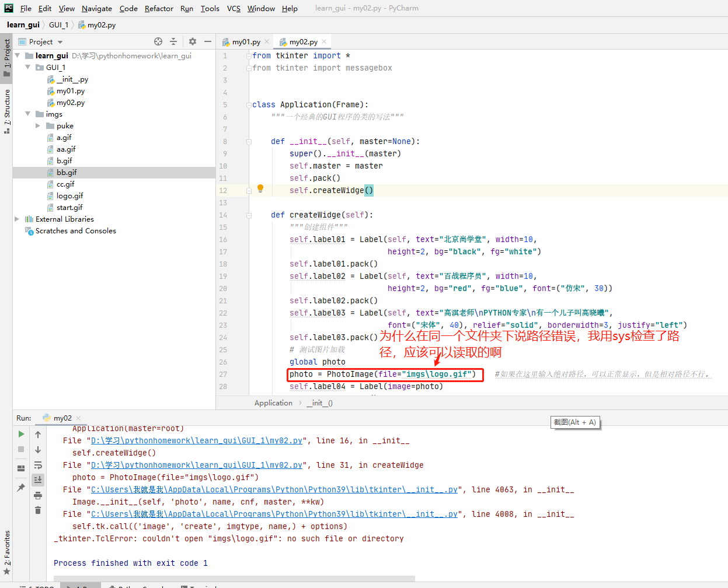This screenshot has height=588, width=728.
Task: Hide the Project panel with minus icon
Action: pyautogui.click(x=208, y=41)
